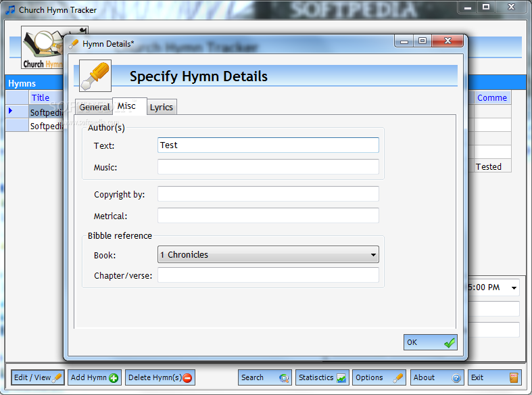Select the Misc tab

click(129, 106)
